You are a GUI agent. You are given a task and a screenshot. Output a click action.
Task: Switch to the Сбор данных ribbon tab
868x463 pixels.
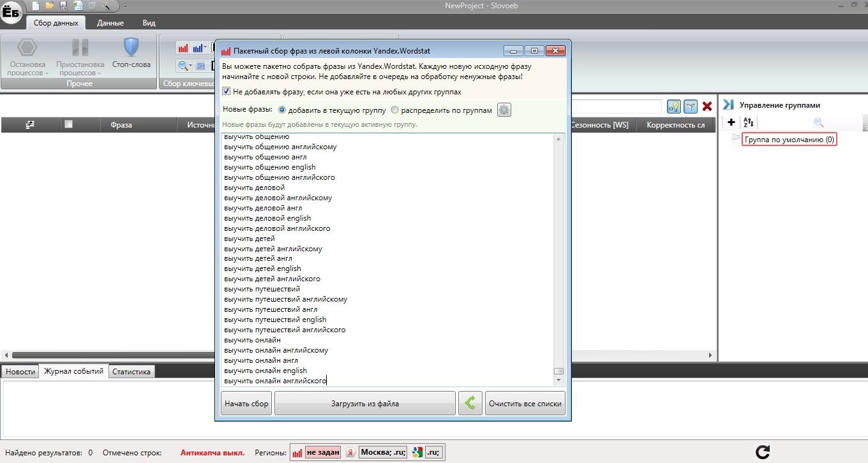coord(56,23)
